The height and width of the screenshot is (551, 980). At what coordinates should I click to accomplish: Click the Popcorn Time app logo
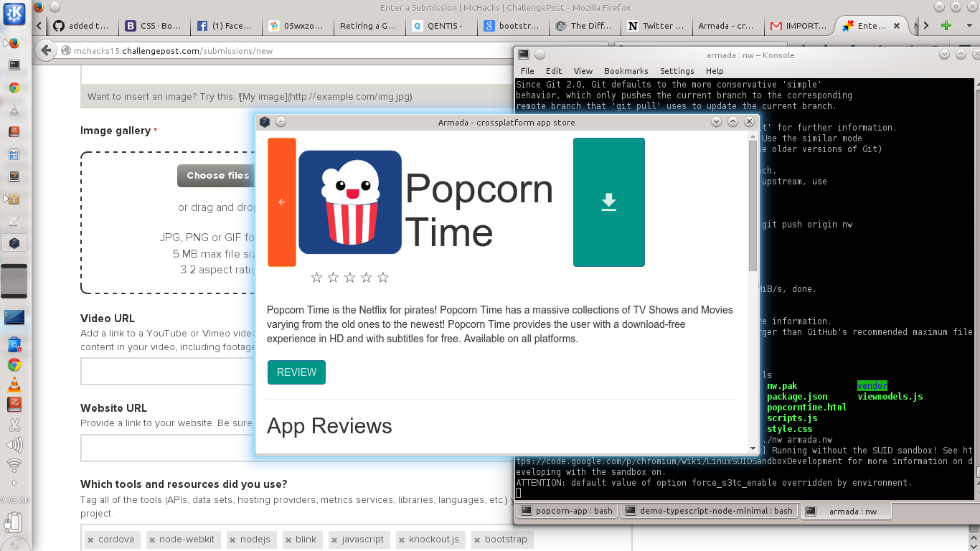click(350, 202)
